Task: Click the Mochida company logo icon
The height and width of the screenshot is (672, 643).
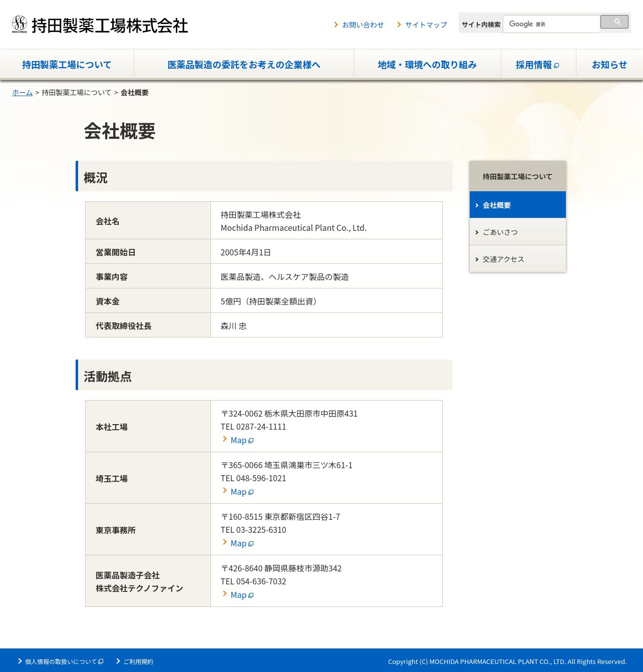Action: (20, 25)
